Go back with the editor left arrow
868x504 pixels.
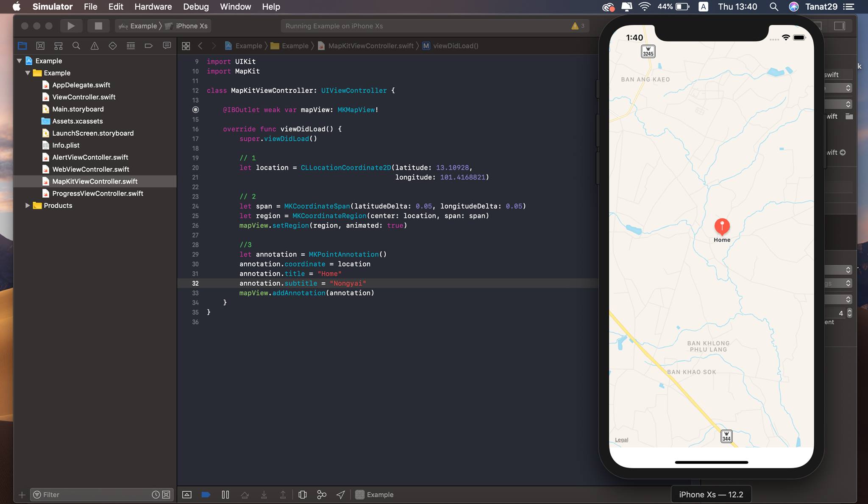[x=200, y=46]
